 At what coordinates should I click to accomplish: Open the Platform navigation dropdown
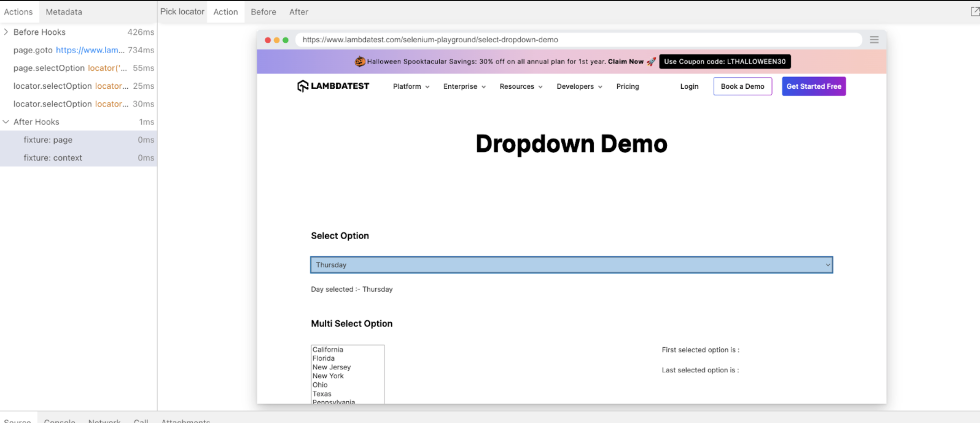pyautogui.click(x=410, y=86)
